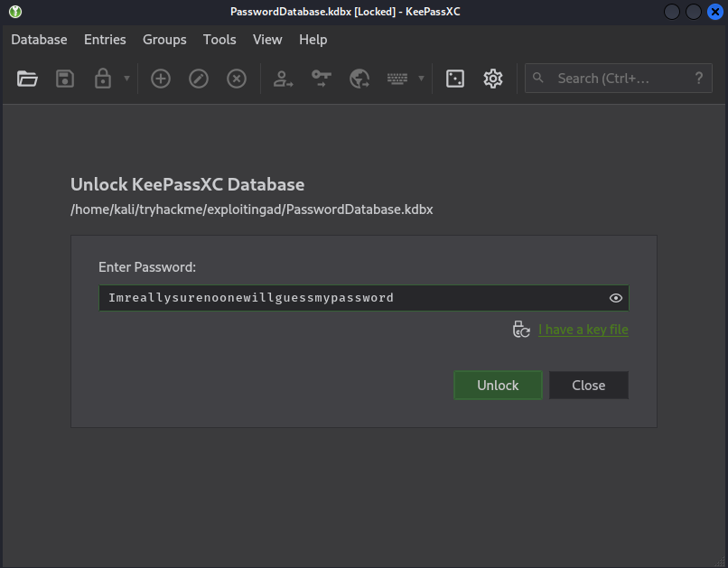Toggle password visibility eye icon

tap(616, 298)
